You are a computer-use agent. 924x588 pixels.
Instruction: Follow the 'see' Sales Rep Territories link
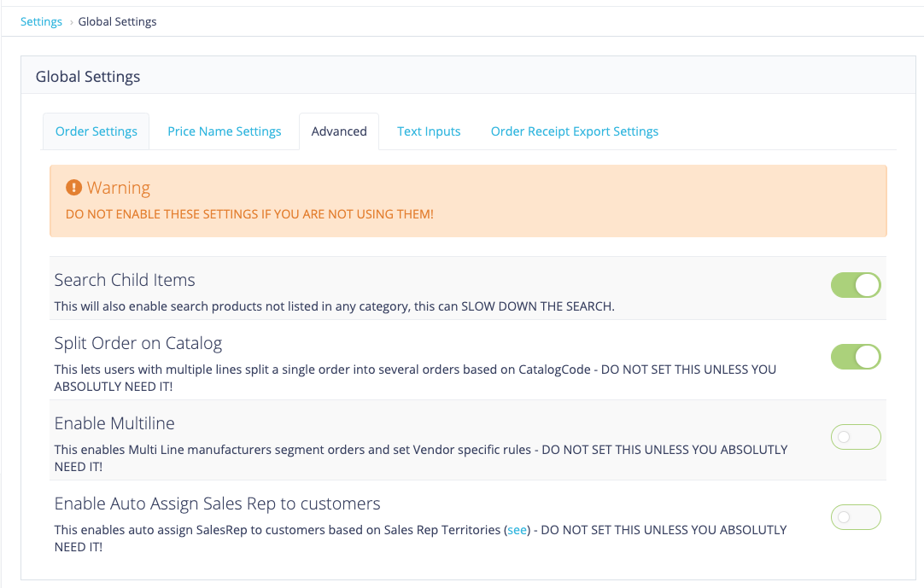point(518,530)
